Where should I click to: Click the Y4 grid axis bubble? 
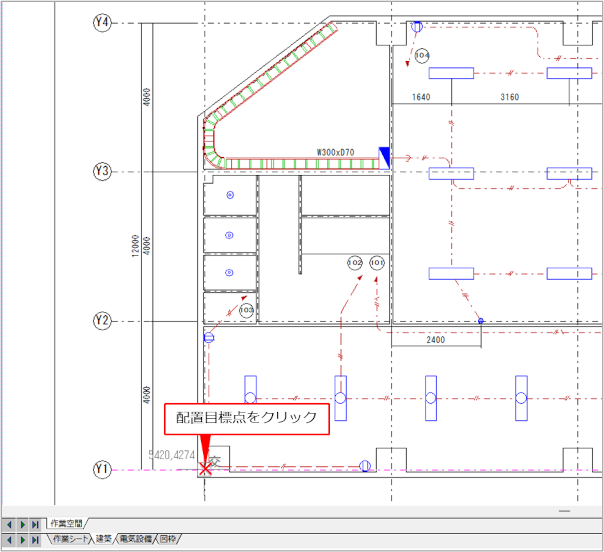point(102,23)
